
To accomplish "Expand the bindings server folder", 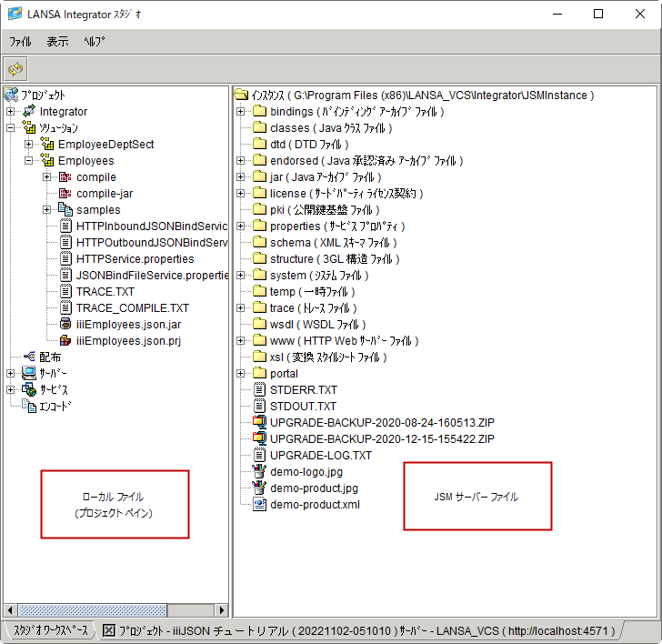I will [241, 112].
